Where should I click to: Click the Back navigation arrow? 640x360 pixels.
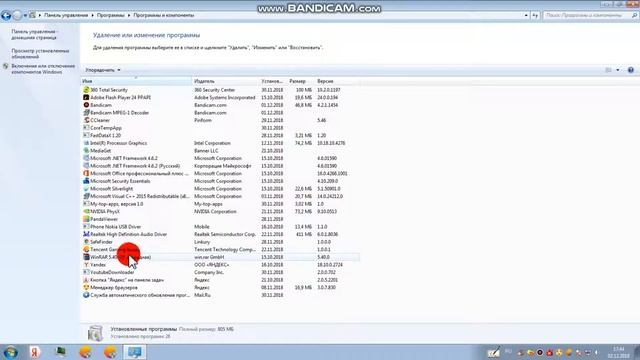click(6, 16)
